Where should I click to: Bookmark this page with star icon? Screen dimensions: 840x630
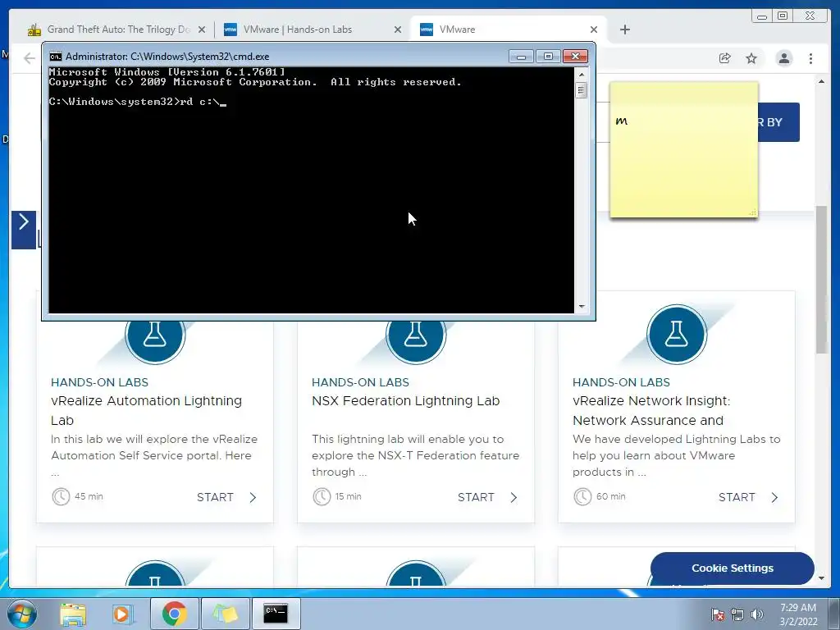[751, 58]
